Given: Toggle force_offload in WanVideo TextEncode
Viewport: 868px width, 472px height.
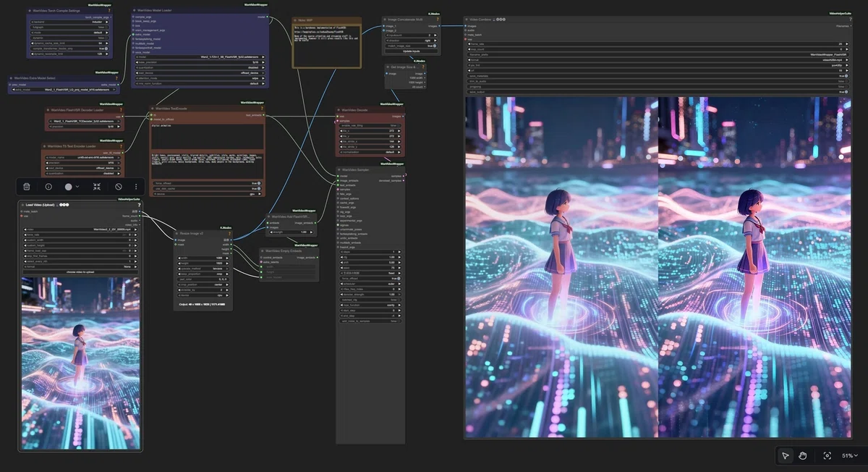Looking at the screenshot, I should (206, 183).
